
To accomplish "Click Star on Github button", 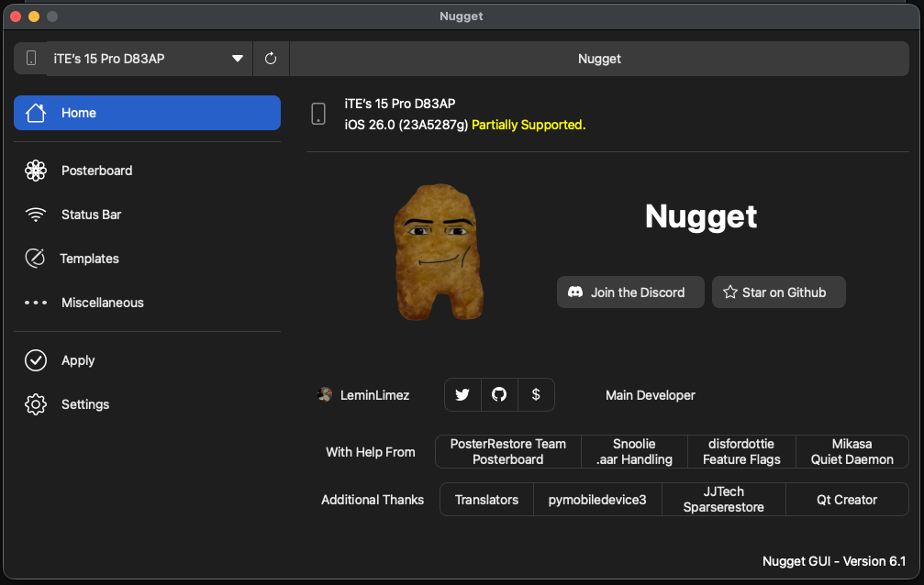I will pyautogui.click(x=778, y=292).
